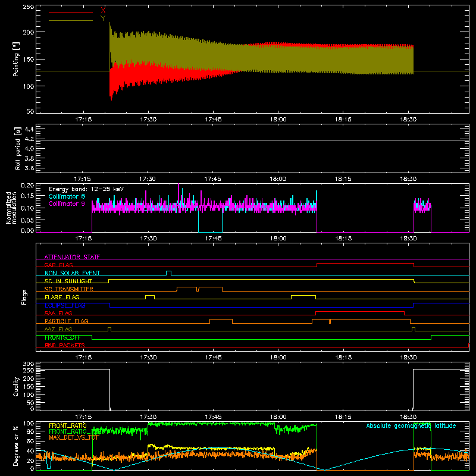Click the raised GAP_FLAG segment after 18:09
Screen dimensions: 476x476
(x=365, y=264)
